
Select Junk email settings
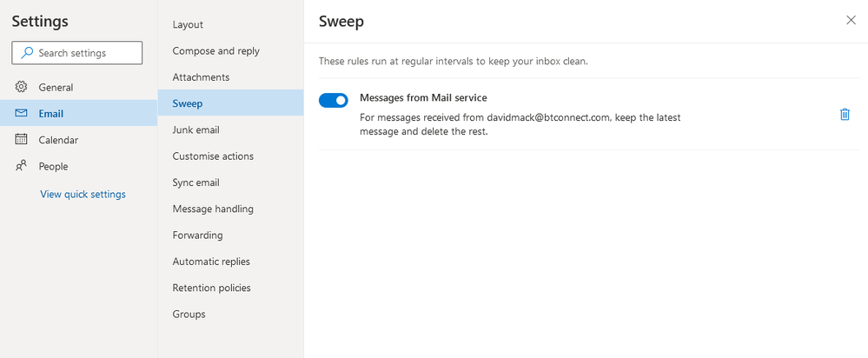coord(195,129)
